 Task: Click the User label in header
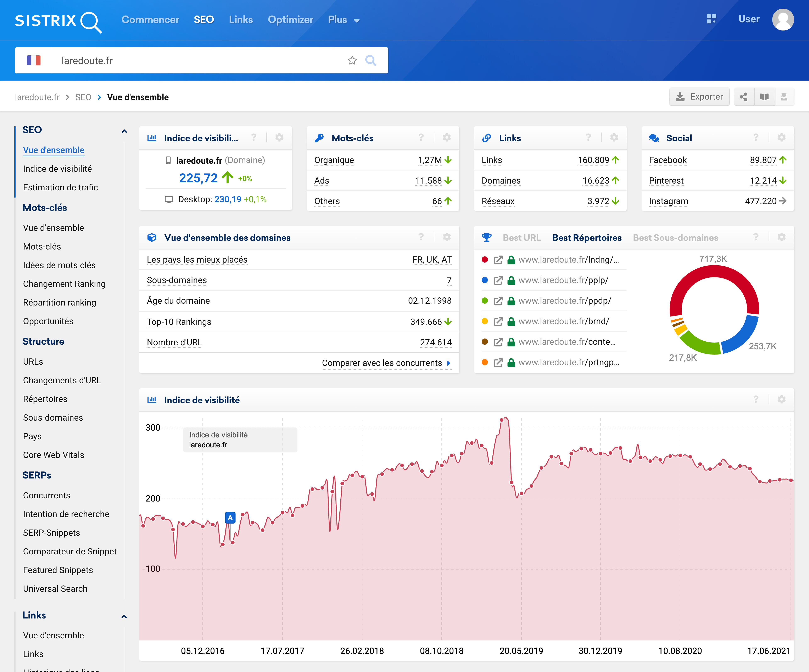pyautogui.click(x=748, y=19)
